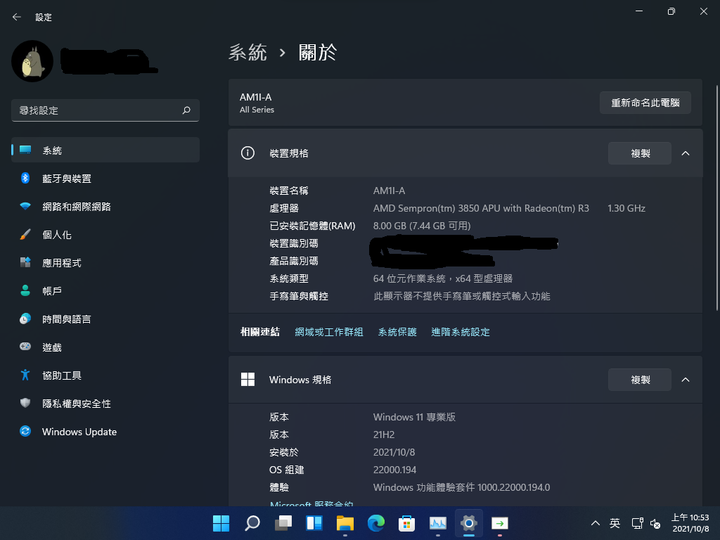Image resolution: width=720 pixels, height=540 pixels.
Task: Click the page scrollbar on the right
Action: click(717, 197)
